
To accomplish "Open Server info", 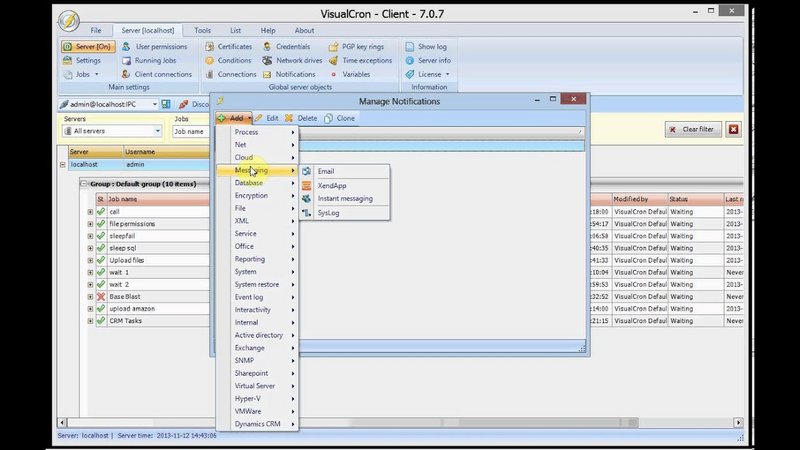I will point(428,60).
